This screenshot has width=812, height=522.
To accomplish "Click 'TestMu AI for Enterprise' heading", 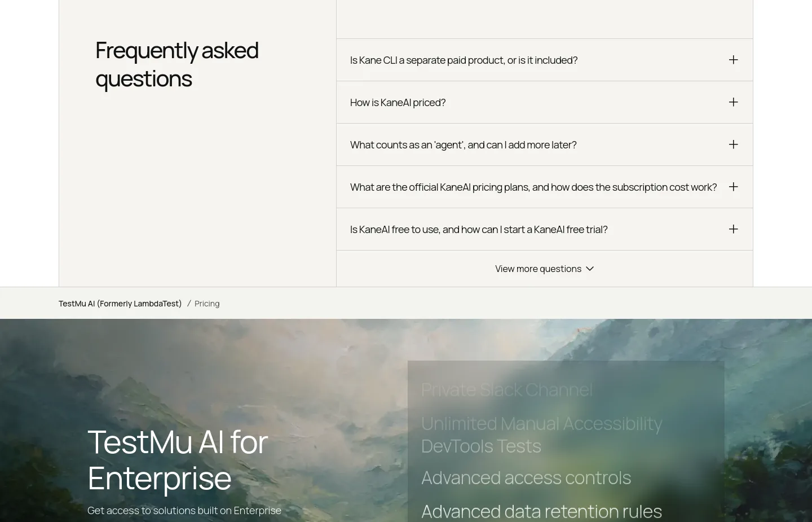I will (178, 459).
